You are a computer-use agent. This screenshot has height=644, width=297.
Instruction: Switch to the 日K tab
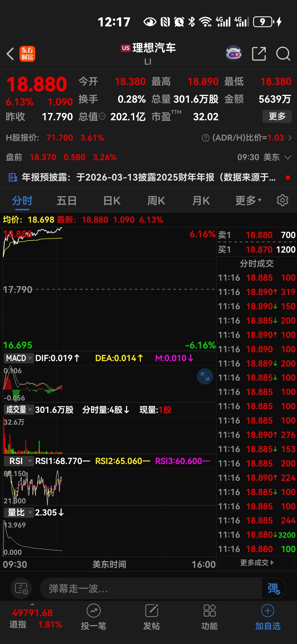(112, 201)
